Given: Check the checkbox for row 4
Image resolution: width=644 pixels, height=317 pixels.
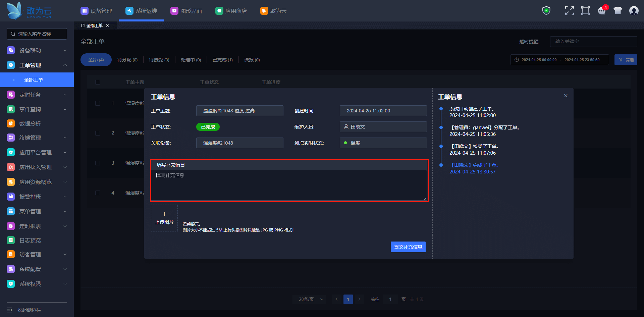Looking at the screenshot, I should click(x=98, y=193).
